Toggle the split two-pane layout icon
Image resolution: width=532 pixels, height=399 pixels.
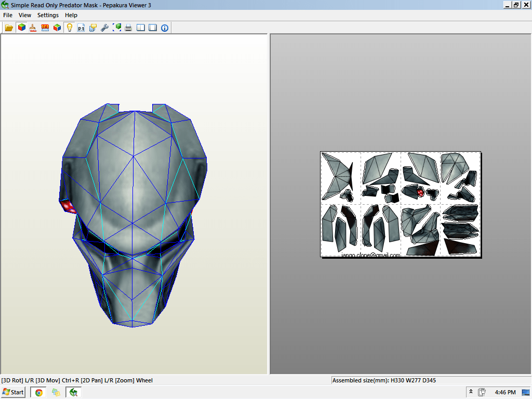point(141,28)
